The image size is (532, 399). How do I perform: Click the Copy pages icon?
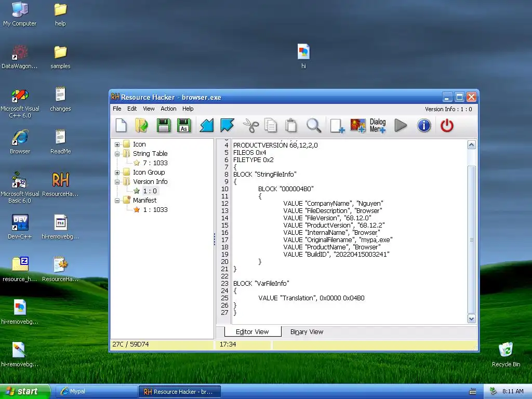tap(270, 126)
